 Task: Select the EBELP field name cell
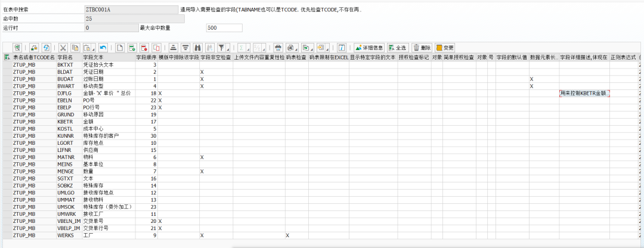pyautogui.click(x=69, y=107)
